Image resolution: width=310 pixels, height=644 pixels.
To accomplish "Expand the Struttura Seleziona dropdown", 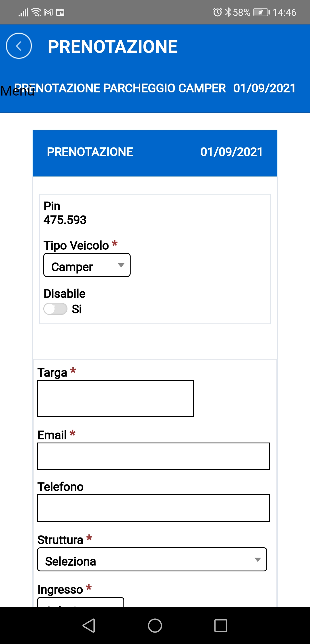I will coord(152,560).
